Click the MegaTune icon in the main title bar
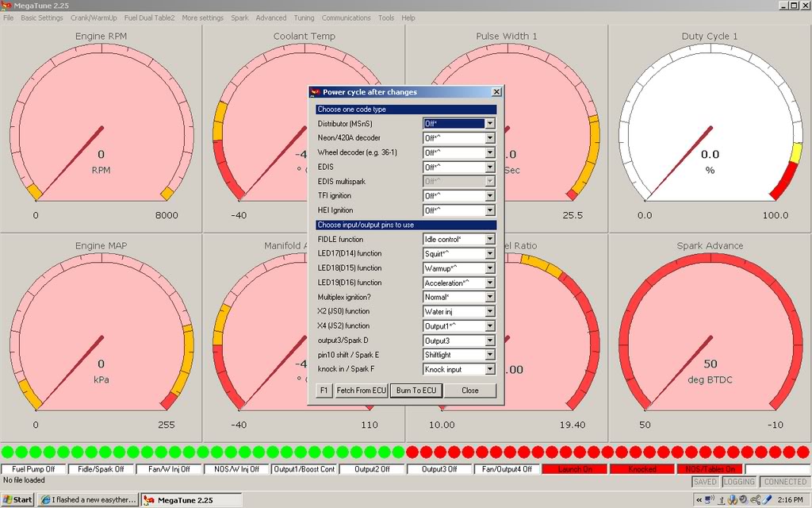The width and height of the screenshot is (812, 508). point(6,6)
